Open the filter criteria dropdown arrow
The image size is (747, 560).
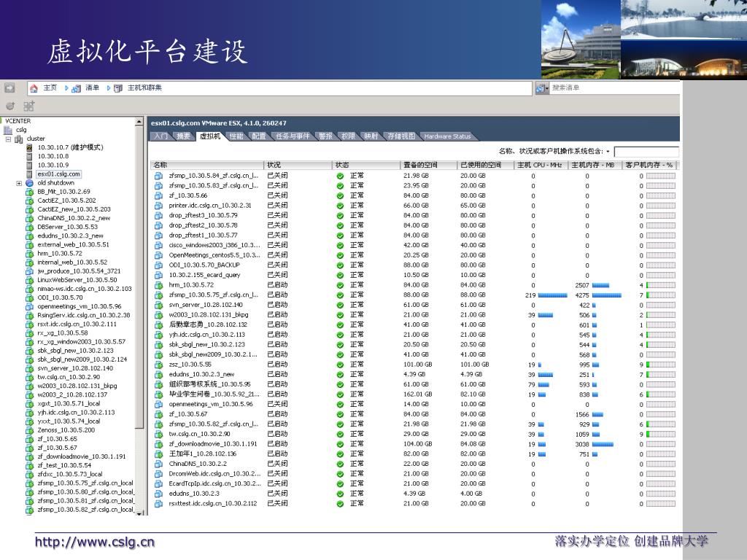[608, 152]
